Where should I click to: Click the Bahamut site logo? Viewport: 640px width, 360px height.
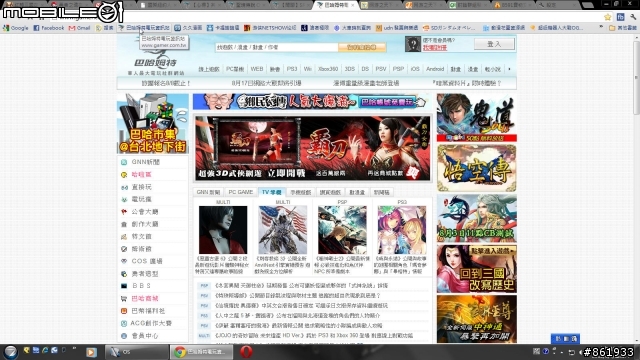click(156, 63)
